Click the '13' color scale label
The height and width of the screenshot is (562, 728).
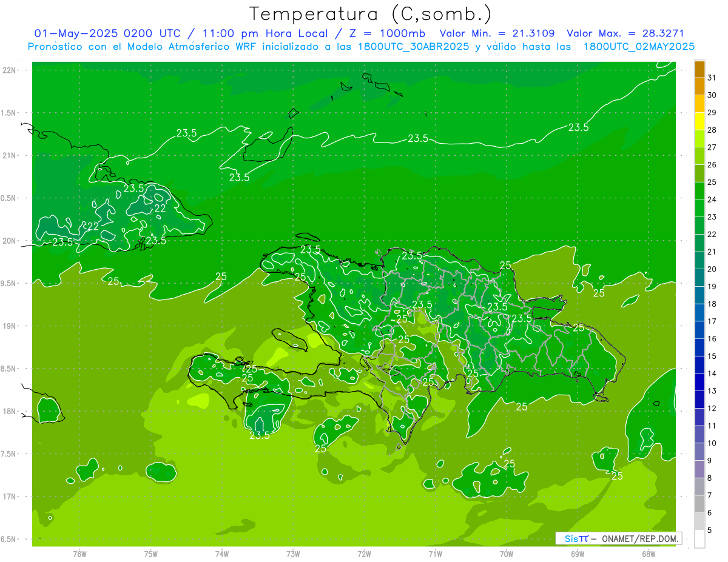coord(712,391)
